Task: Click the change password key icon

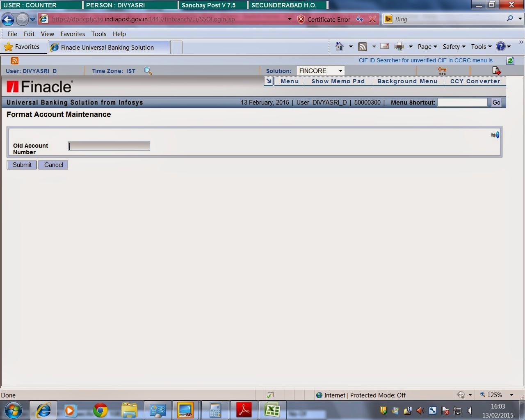Action: [442, 70]
